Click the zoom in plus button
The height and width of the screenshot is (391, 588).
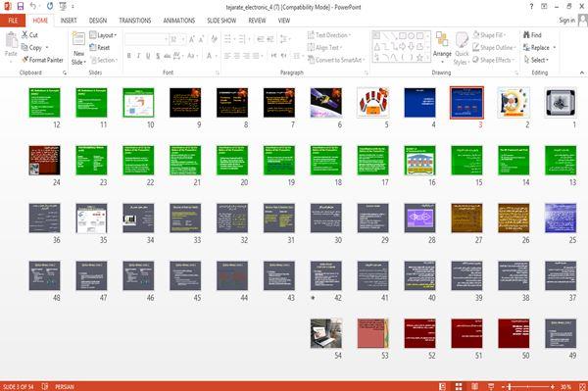[553, 386]
